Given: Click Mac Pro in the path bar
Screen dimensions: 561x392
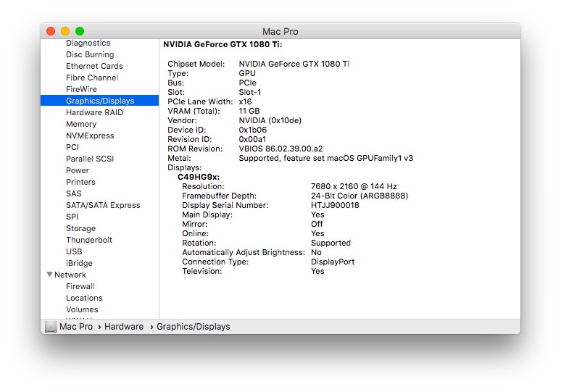Looking at the screenshot, I should point(76,327).
